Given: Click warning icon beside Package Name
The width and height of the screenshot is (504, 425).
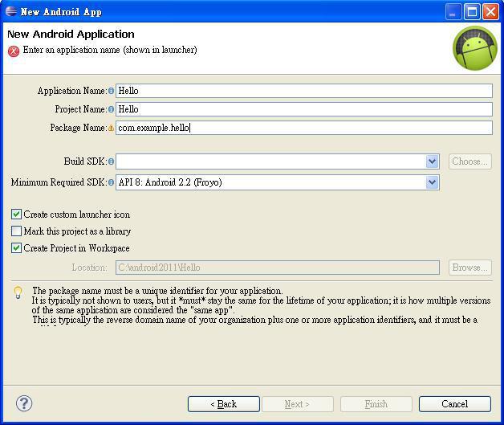Looking at the screenshot, I should point(111,129).
